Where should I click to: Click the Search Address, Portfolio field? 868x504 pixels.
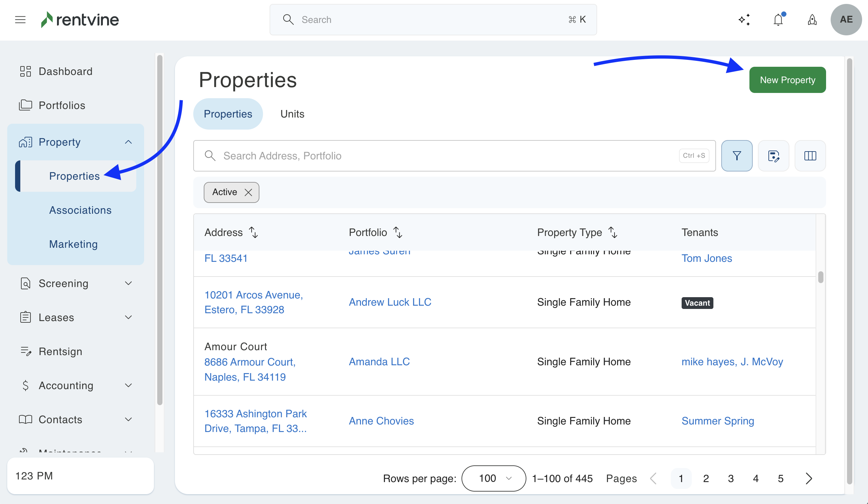(448, 155)
